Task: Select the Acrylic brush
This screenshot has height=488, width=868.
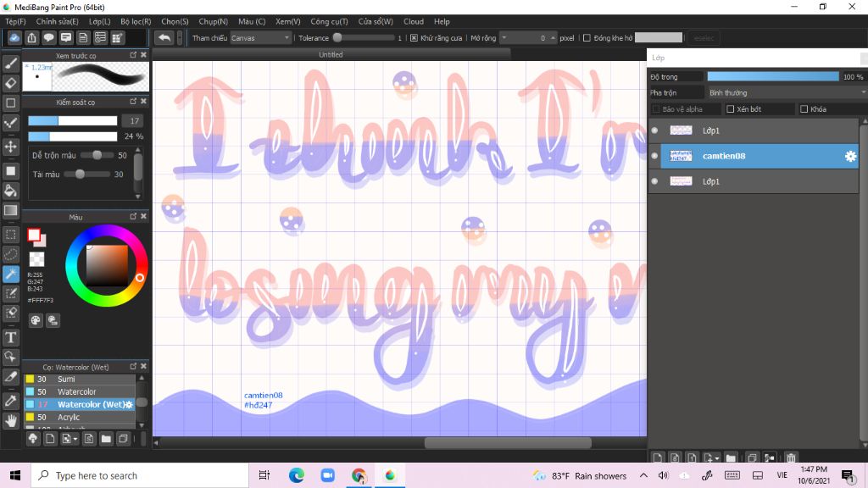Action: point(79,417)
